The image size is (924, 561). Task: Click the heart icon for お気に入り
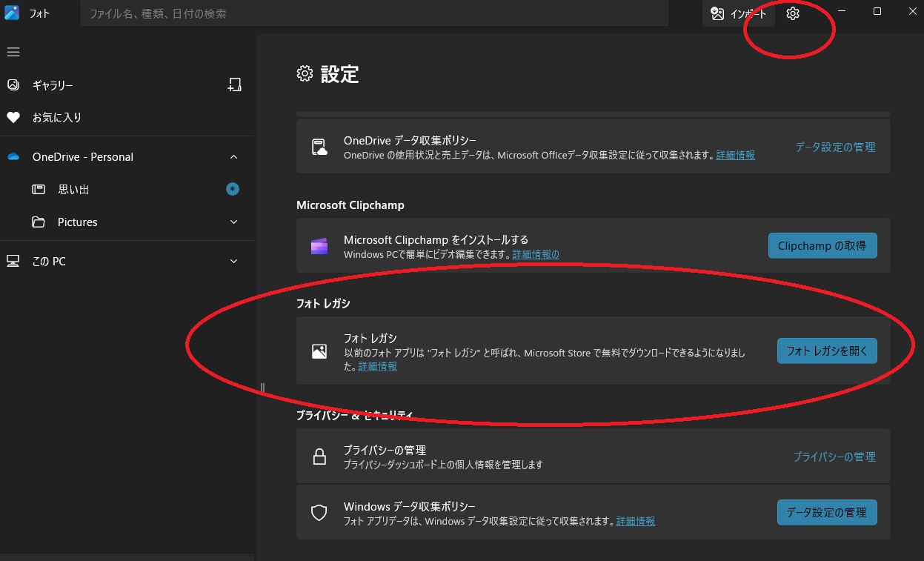coord(13,117)
